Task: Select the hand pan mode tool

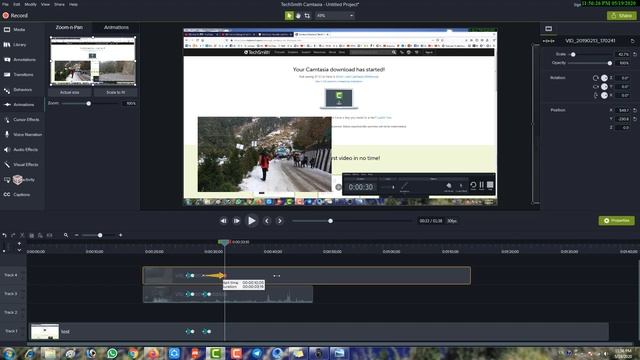Action: [x=298, y=16]
